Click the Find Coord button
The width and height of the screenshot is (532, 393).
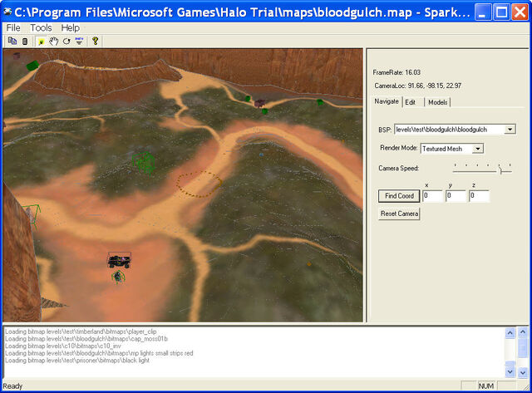[399, 196]
